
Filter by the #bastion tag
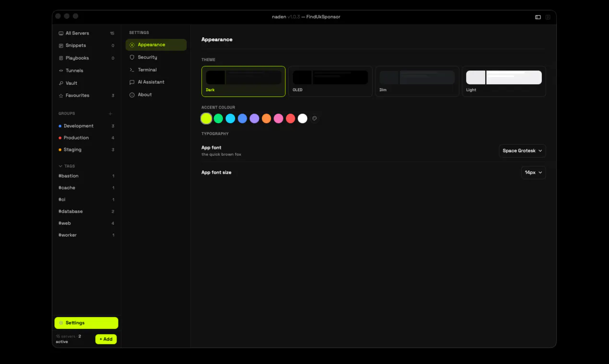pyautogui.click(x=86, y=176)
